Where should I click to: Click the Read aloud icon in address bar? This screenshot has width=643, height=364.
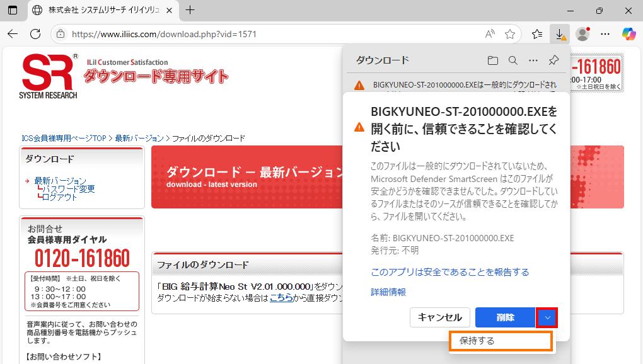click(490, 34)
